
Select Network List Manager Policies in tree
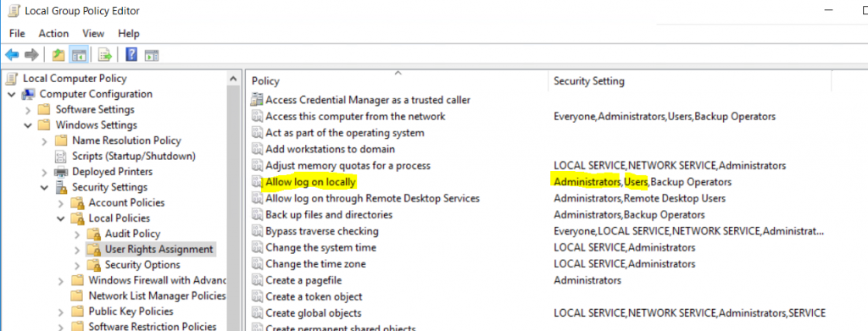[157, 295]
